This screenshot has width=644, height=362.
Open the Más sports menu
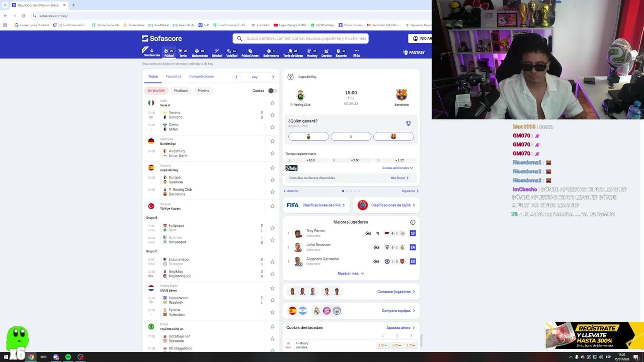click(x=357, y=53)
